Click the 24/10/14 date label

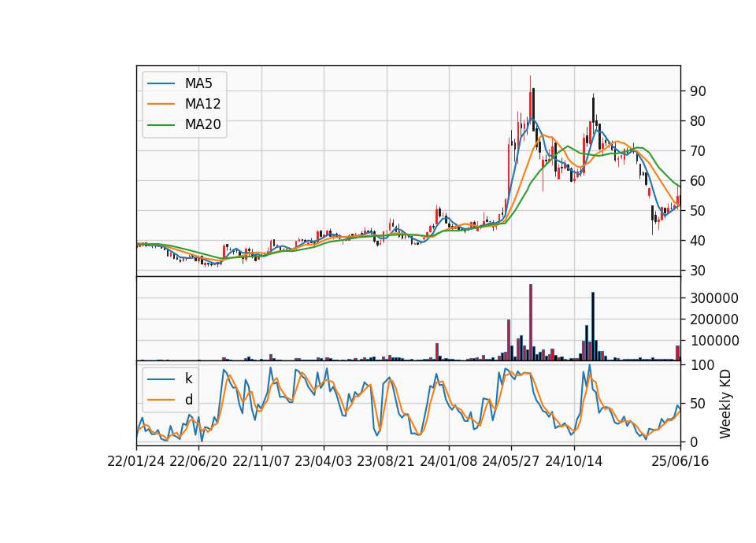[x=574, y=461]
